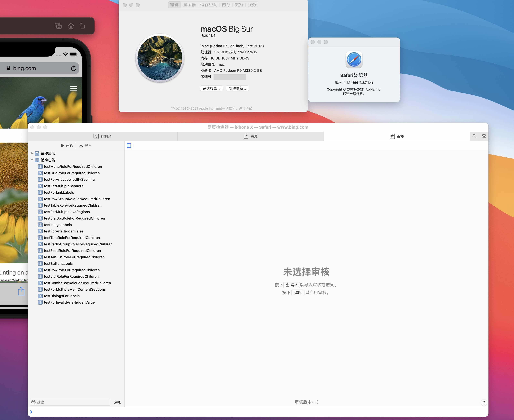The height and width of the screenshot is (420, 514).
Task: Click the help question mark icon
Action: coord(484,402)
